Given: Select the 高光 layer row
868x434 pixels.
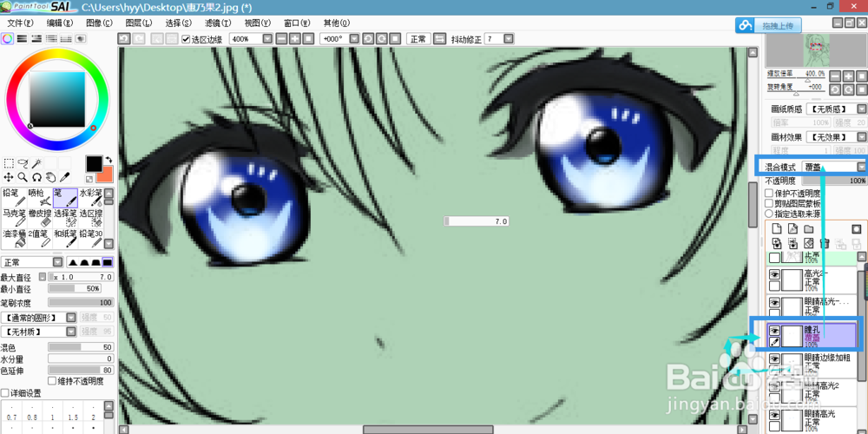Looking at the screenshot, I should pos(811,279).
